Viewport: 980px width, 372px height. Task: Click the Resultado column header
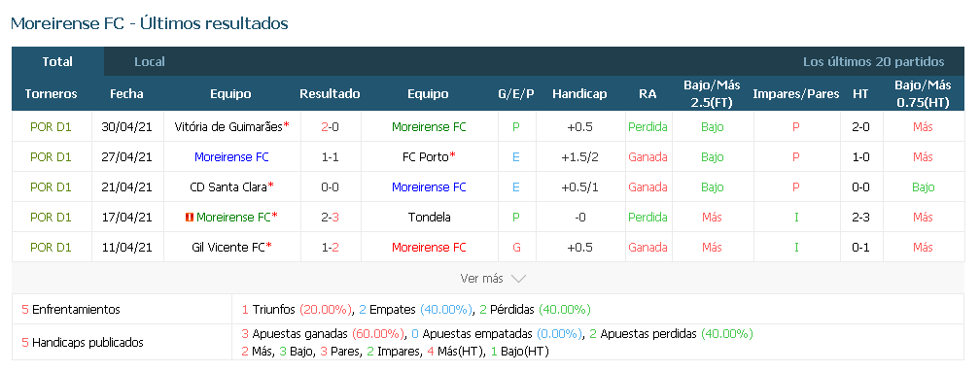click(330, 93)
